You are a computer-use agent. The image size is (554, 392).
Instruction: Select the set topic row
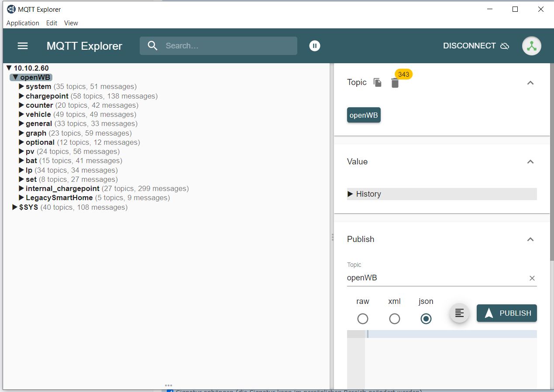click(x=68, y=179)
